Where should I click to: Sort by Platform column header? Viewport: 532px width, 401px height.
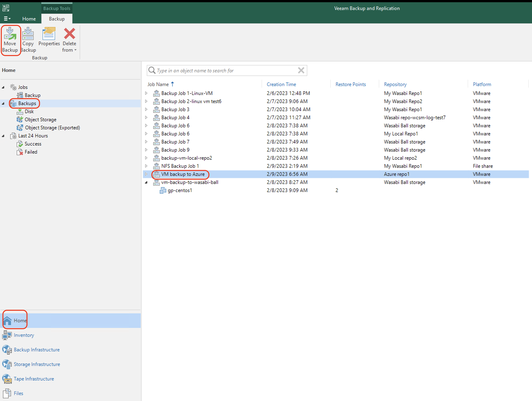tap(482, 84)
